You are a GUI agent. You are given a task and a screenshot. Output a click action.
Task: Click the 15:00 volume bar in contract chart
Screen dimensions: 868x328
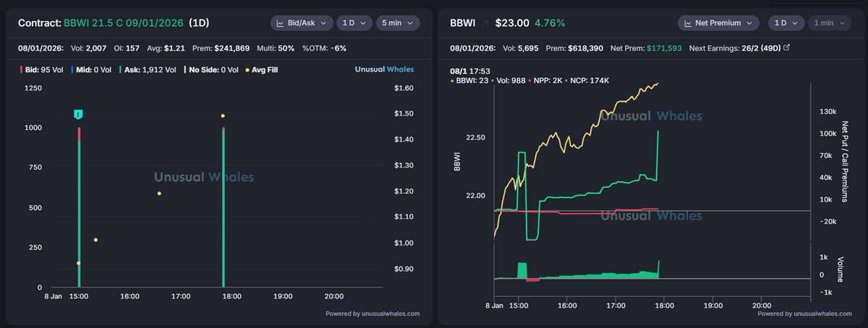pos(79,207)
